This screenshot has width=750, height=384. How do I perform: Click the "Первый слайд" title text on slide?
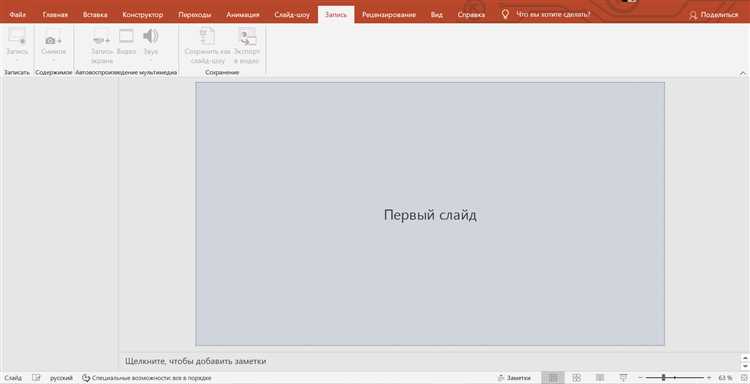pos(430,215)
